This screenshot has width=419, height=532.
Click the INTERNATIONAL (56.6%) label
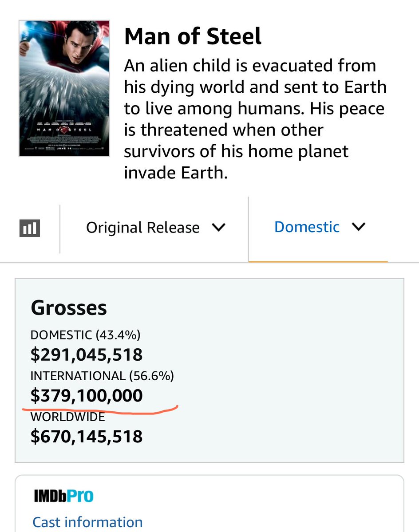pyautogui.click(x=102, y=376)
